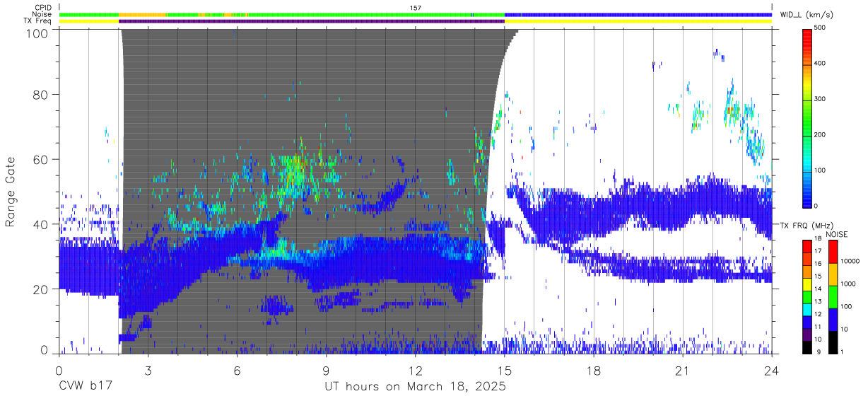Viewport: 868px width, 401px height.
Task: Click the 200 tick on the width colorbar
Action: 819,134
